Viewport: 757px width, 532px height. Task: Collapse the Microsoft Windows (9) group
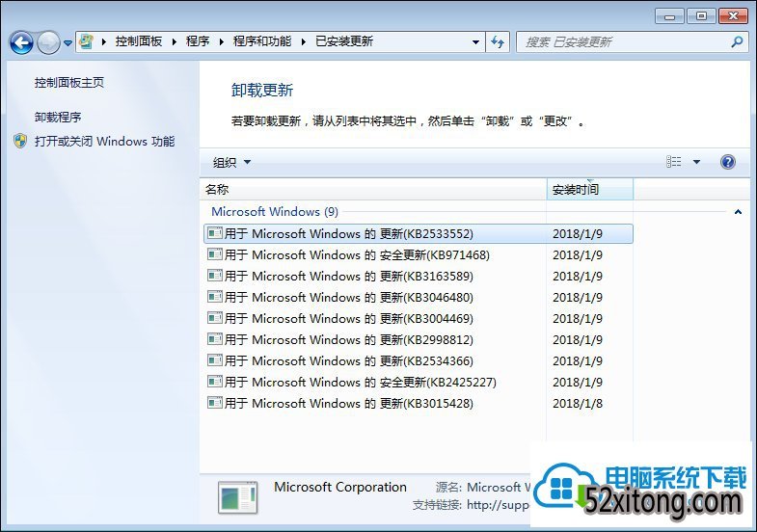[738, 212]
